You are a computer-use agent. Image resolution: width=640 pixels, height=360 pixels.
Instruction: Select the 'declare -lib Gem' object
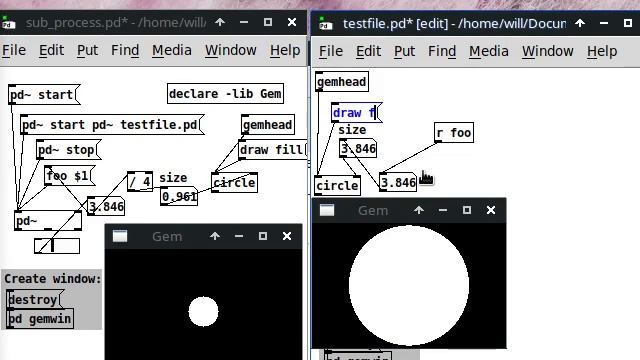(225, 94)
